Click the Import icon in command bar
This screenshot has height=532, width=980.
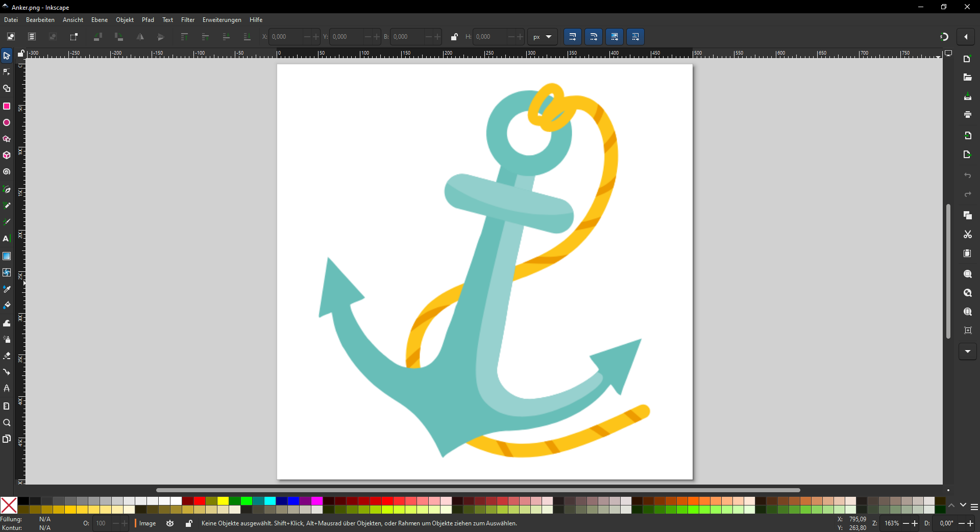click(x=968, y=136)
